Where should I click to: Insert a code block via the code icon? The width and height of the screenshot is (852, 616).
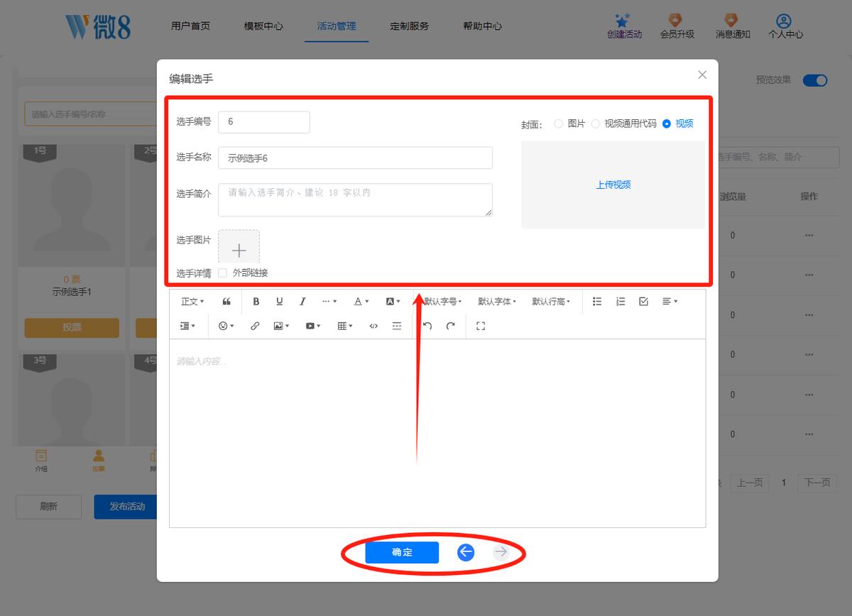(373, 326)
